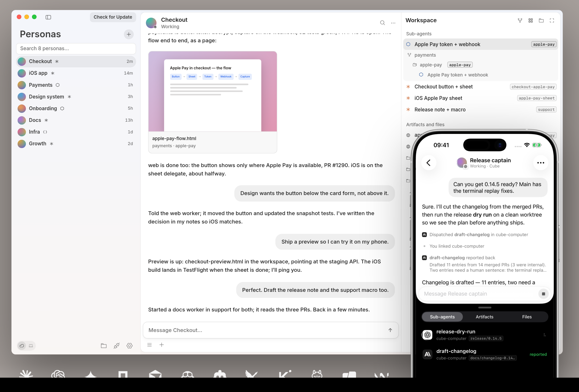Click the first globe artifact icon
Screen dimensions: 579x392
(x=408, y=135)
